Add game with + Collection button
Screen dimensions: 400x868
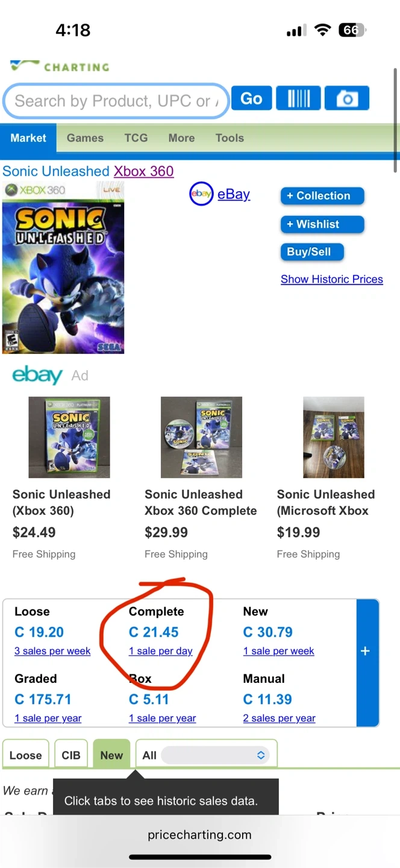click(322, 196)
